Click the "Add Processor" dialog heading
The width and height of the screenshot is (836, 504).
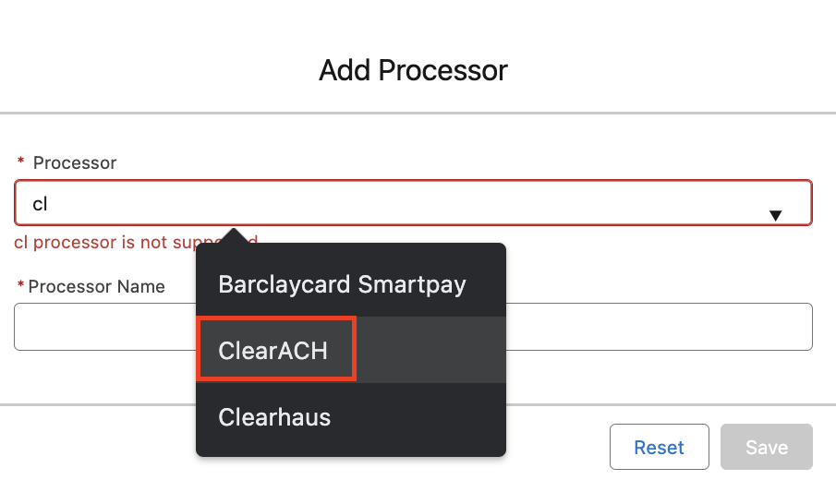413,70
